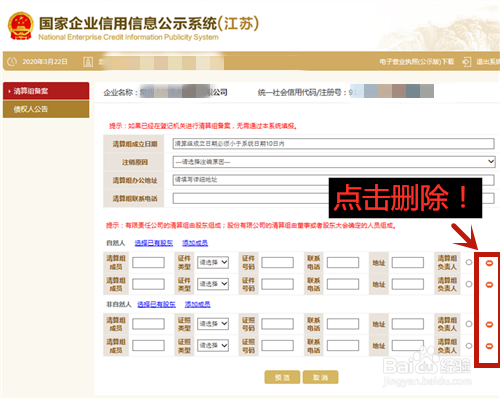The width and height of the screenshot is (500, 399).
Task: Delete the second non-natural person member row
Action: 489,346
